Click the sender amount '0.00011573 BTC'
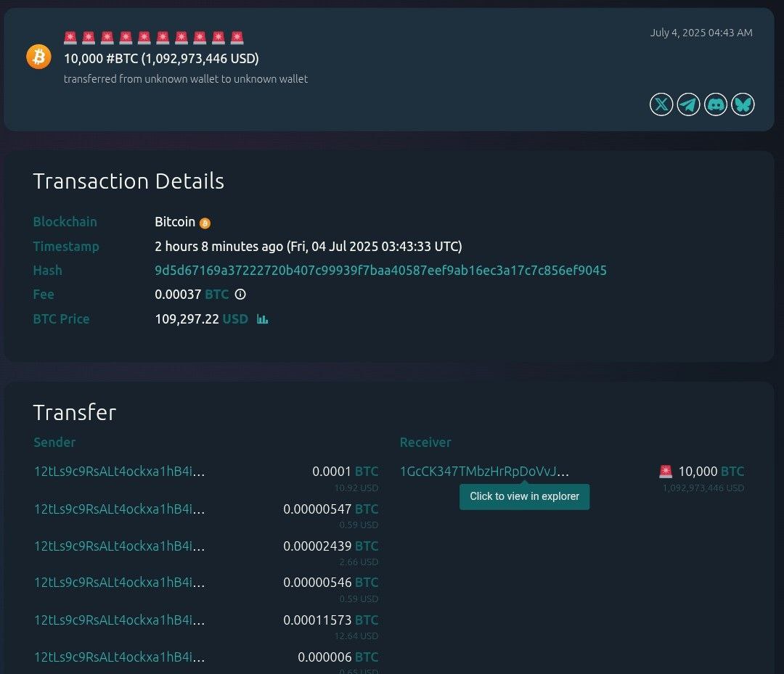This screenshot has height=674, width=784. pyautogui.click(x=330, y=620)
